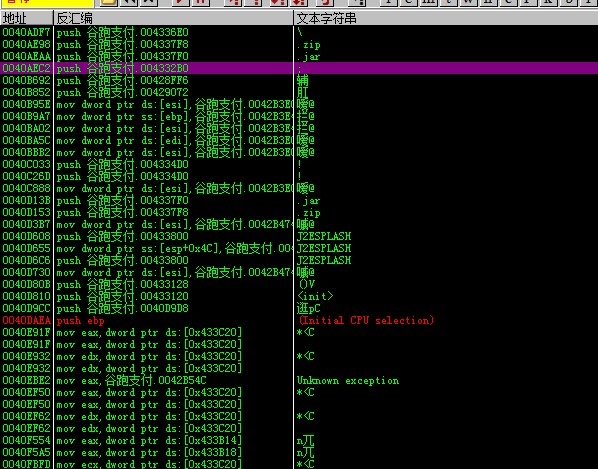Select row at address 0040D9CC

pyautogui.click(x=299, y=308)
